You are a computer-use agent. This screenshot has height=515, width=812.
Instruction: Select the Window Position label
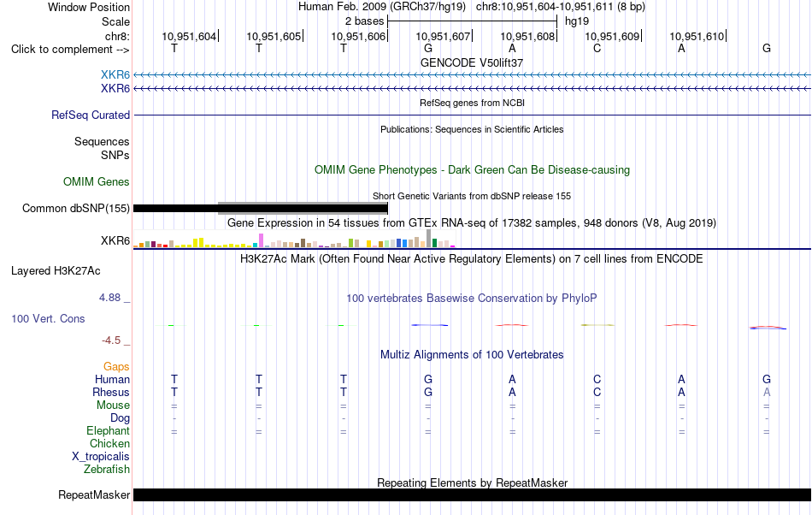pyautogui.click(x=89, y=7)
